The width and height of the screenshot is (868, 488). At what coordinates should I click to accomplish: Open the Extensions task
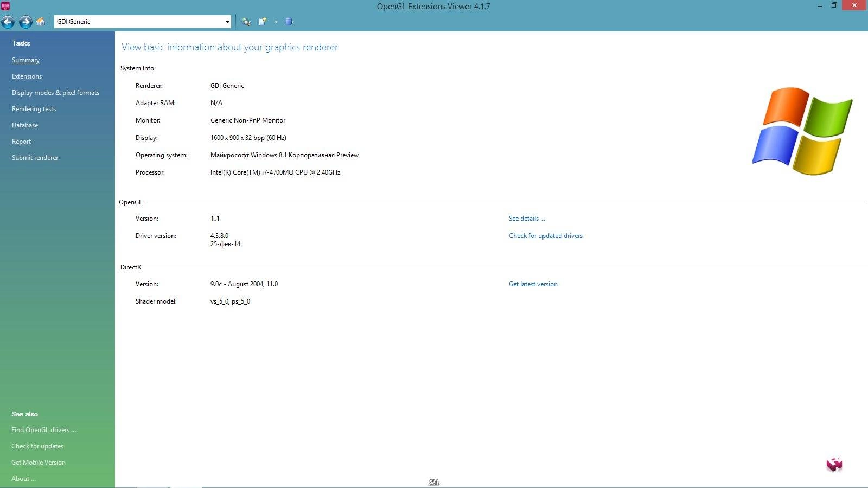click(27, 76)
